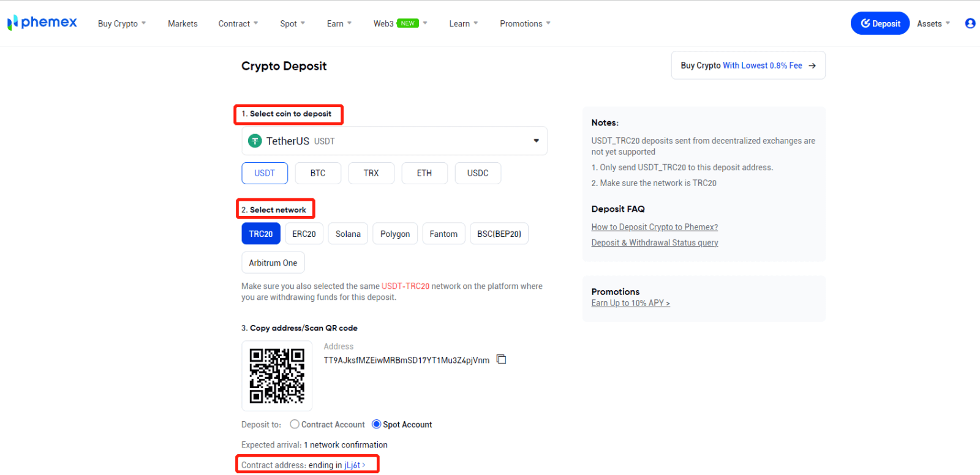Click the Web3 NEW badge
980x475 pixels.
click(x=407, y=23)
